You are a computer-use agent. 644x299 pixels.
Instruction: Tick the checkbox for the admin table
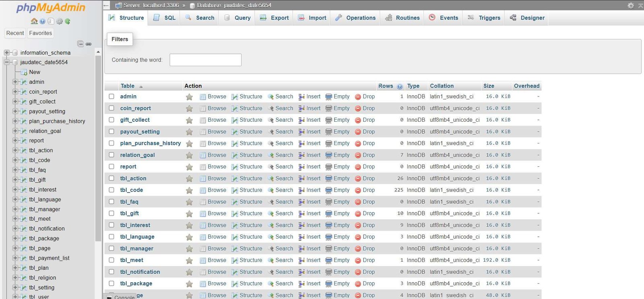pos(111,96)
